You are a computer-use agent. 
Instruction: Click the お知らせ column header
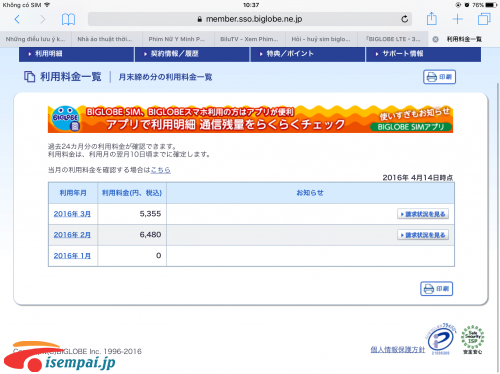(x=310, y=193)
